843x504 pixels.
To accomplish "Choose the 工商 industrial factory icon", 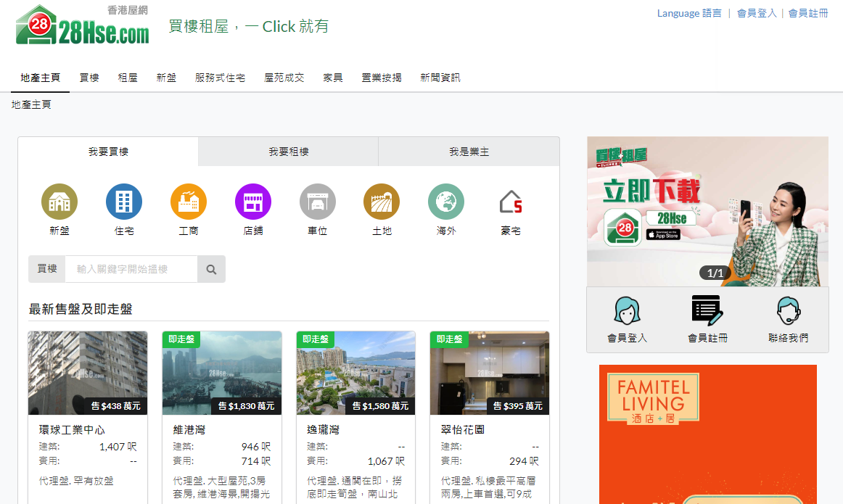I will click(x=189, y=202).
